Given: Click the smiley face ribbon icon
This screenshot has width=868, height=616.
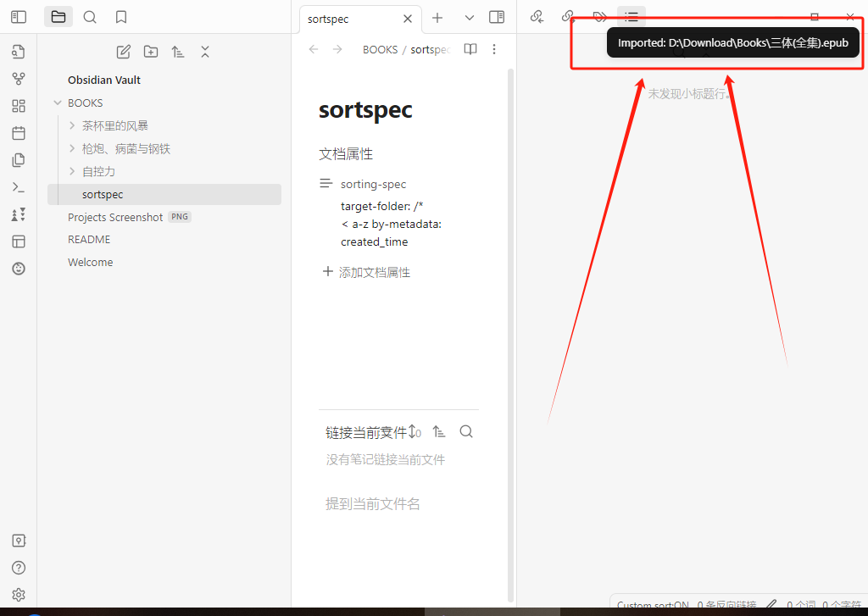Looking at the screenshot, I should 19,269.
